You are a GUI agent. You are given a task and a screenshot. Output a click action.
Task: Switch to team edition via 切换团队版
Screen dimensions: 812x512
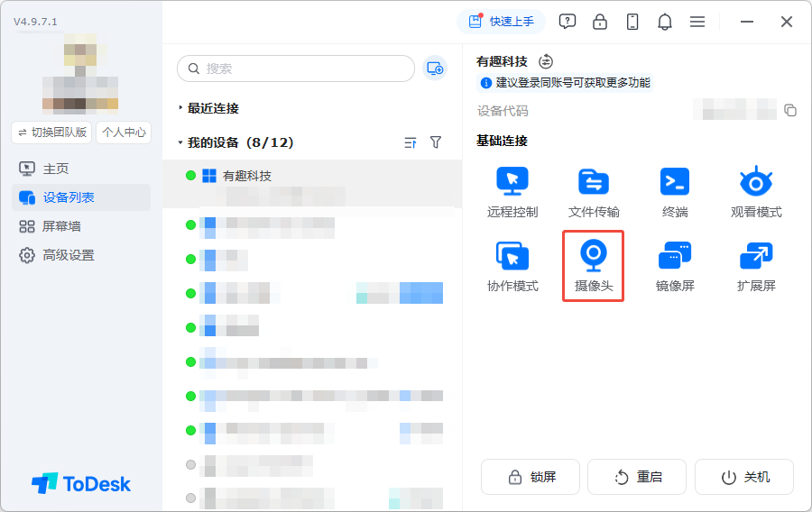tap(51, 133)
